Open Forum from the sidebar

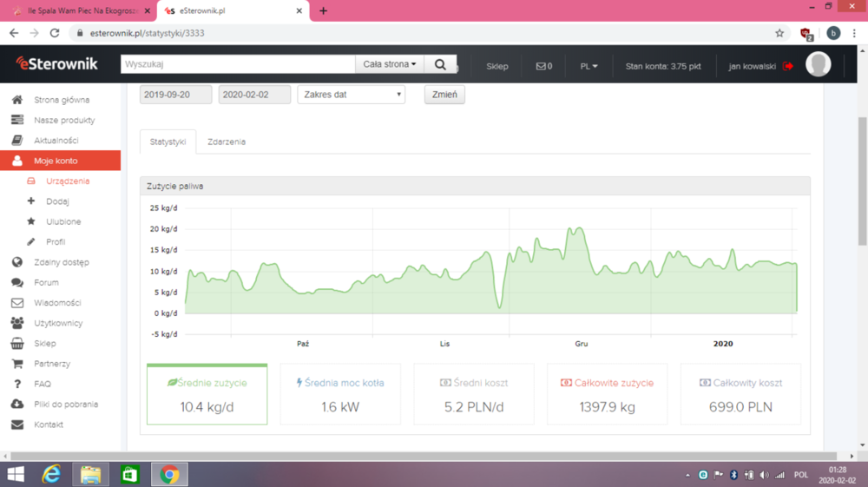pos(46,282)
